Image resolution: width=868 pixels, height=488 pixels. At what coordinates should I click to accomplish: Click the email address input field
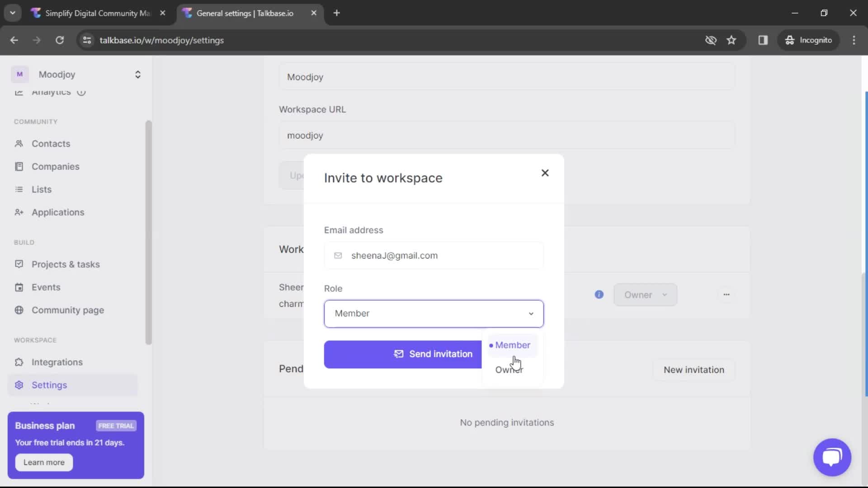[x=434, y=255]
